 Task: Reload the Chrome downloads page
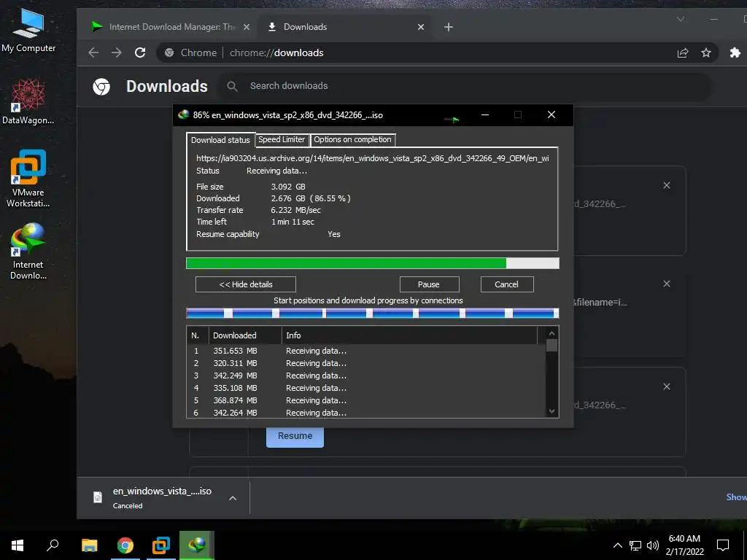pos(140,52)
